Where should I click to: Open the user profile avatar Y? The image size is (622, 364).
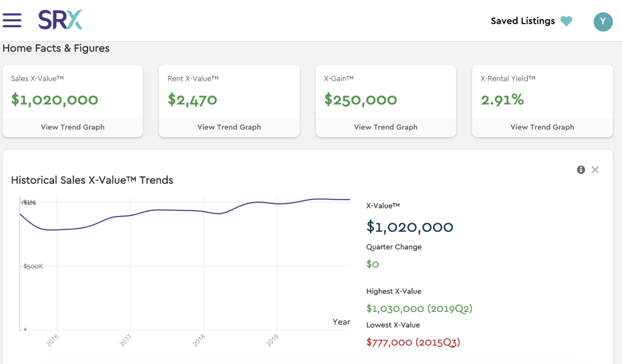pos(603,21)
